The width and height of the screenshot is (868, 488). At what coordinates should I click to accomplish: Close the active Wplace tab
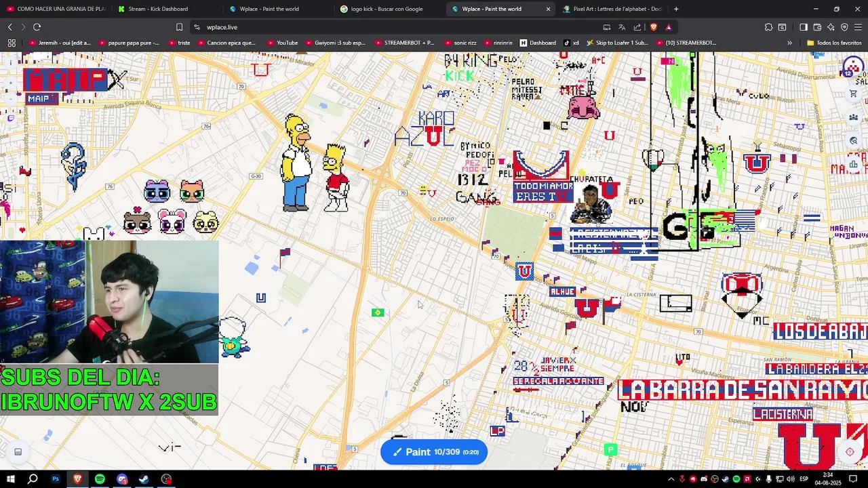tap(548, 9)
